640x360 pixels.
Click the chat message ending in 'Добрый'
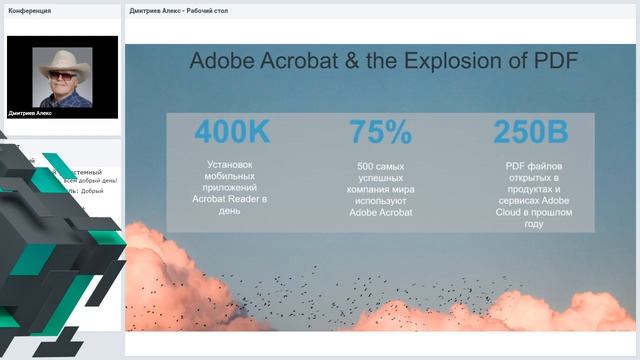click(x=87, y=191)
